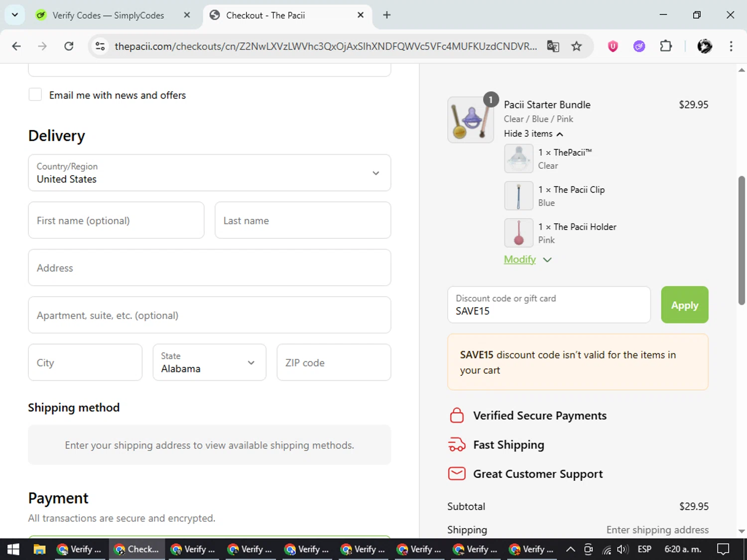Click the Great Customer Support envelope icon

(457, 473)
